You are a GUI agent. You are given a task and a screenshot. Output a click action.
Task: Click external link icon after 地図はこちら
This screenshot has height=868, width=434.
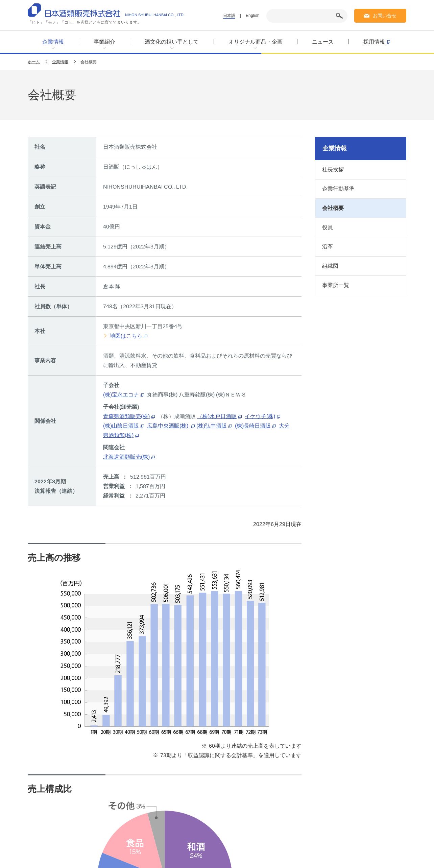(x=146, y=336)
